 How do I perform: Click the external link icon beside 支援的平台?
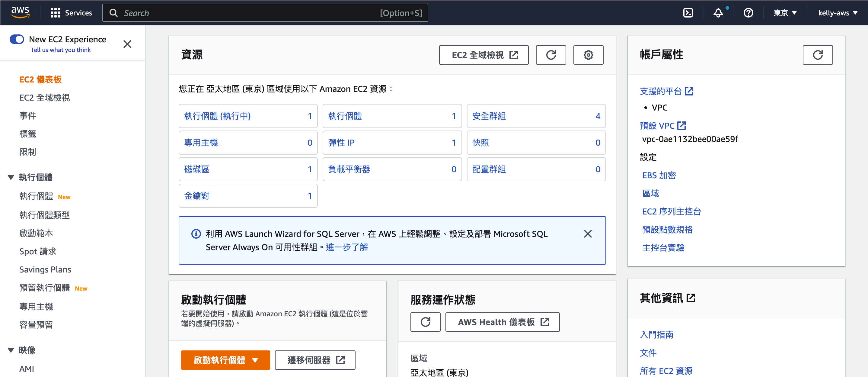[x=689, y=91]
